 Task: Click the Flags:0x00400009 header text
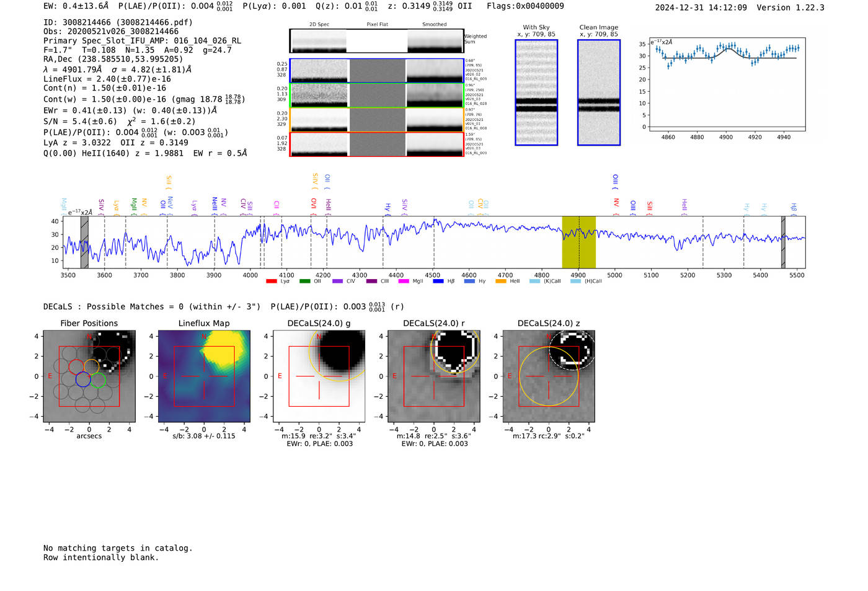point(525,6)
